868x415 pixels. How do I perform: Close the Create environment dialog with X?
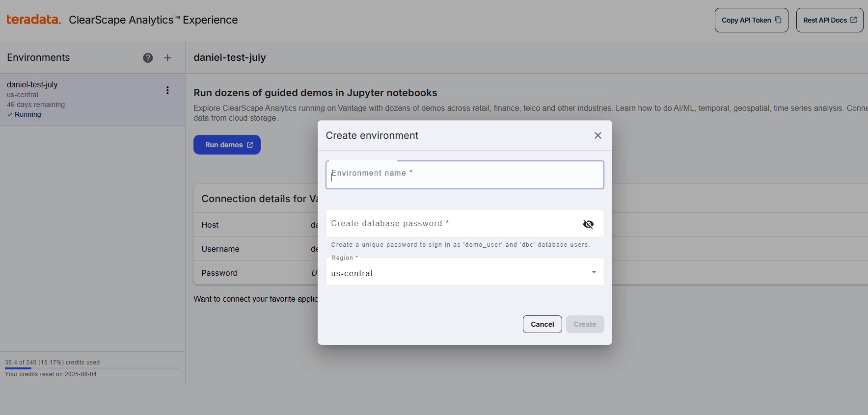597,135
